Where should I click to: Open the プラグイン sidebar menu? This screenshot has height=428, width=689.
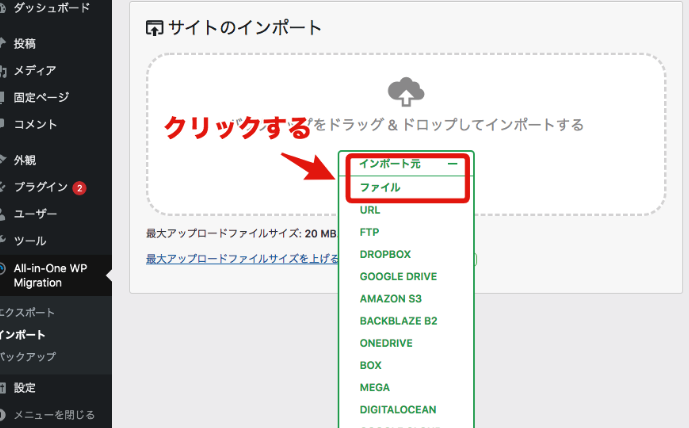40,187
